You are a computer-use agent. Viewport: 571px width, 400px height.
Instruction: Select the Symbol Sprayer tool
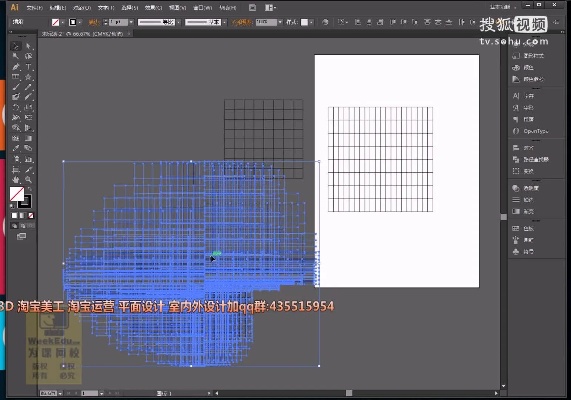click(16, 159)
